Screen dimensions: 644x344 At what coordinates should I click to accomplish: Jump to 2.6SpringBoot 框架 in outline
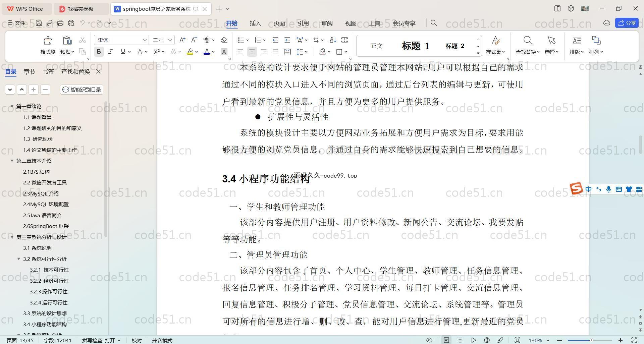tap(46, 226)
